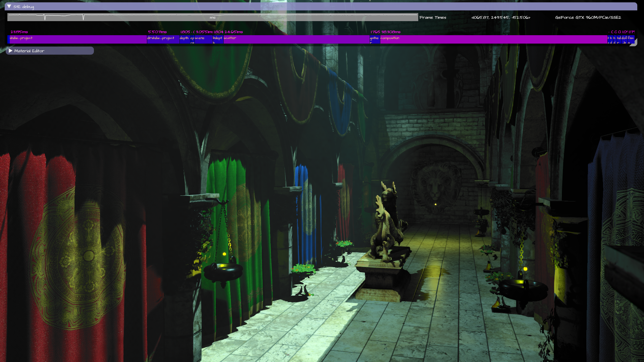Select the dirshdw_project profiler segment
644x362 pixels.
tap(163, 40)
